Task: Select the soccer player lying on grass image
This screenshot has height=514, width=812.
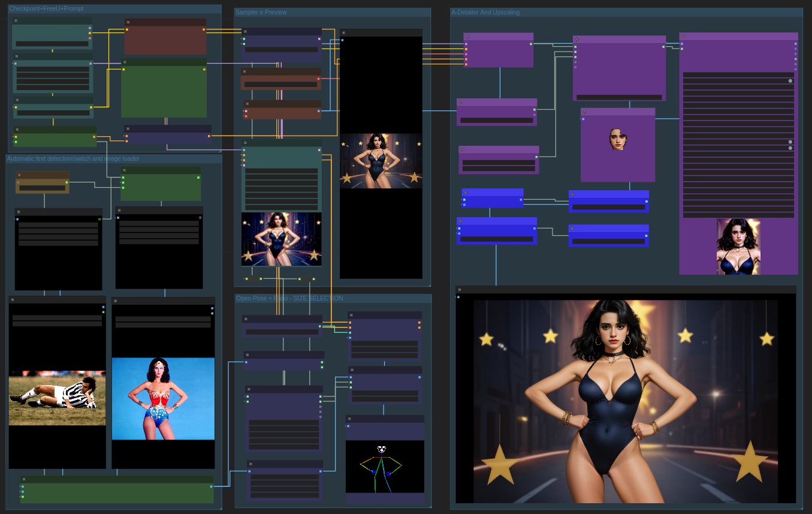Action: [57, 398]
